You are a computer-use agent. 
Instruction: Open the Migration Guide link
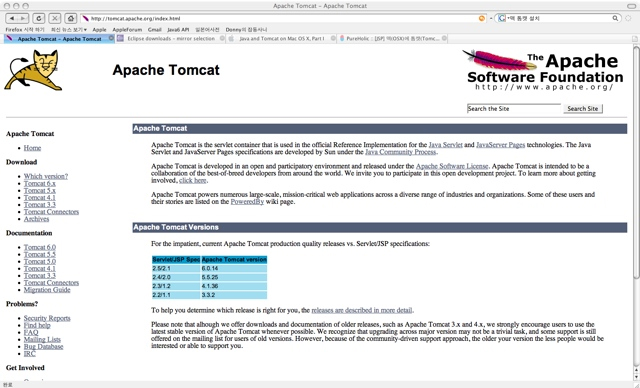click(x=47, y=290)
